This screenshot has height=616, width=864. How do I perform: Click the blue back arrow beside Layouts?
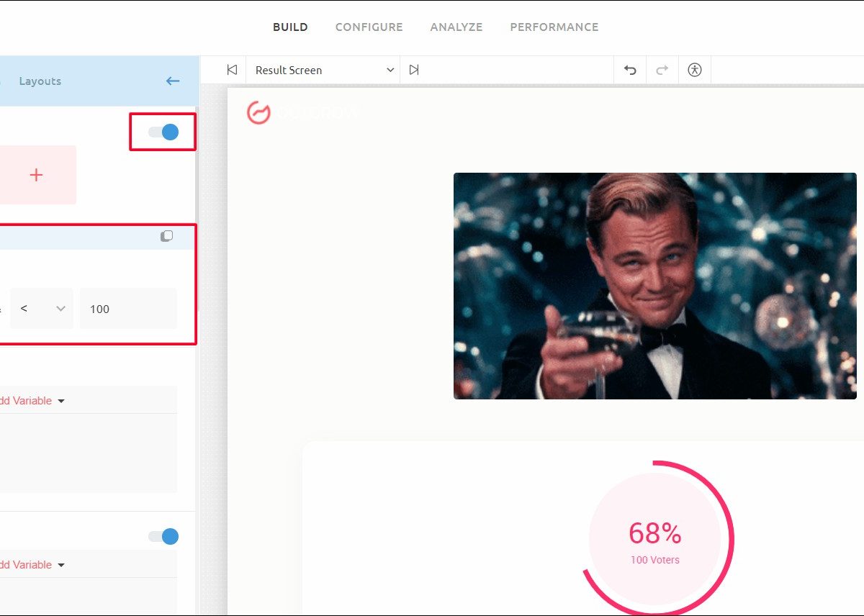coord(173,81)
